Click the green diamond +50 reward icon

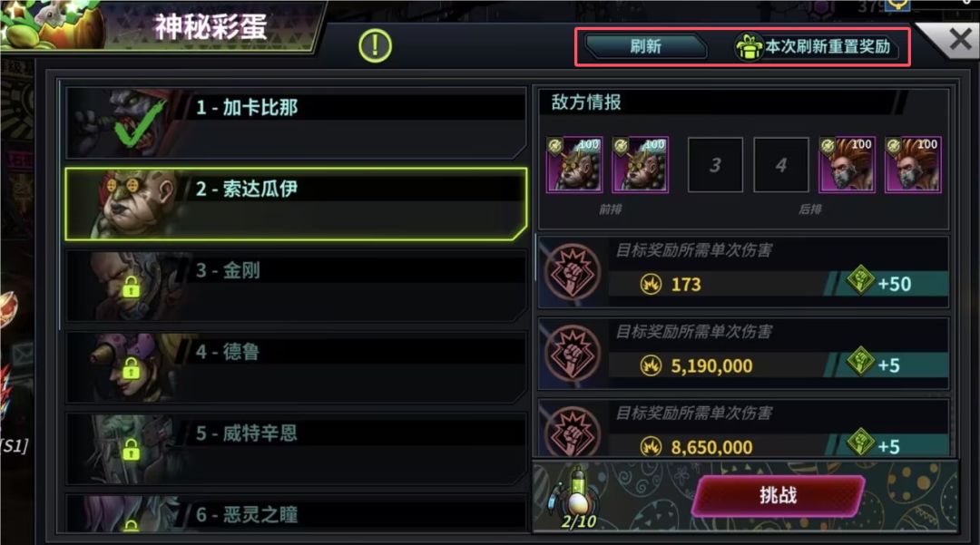860,279
